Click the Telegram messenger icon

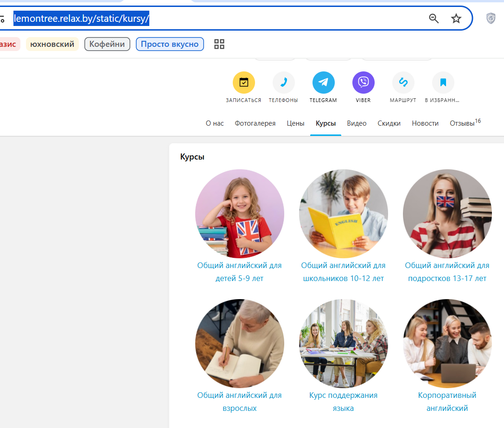tap(323, 83)
